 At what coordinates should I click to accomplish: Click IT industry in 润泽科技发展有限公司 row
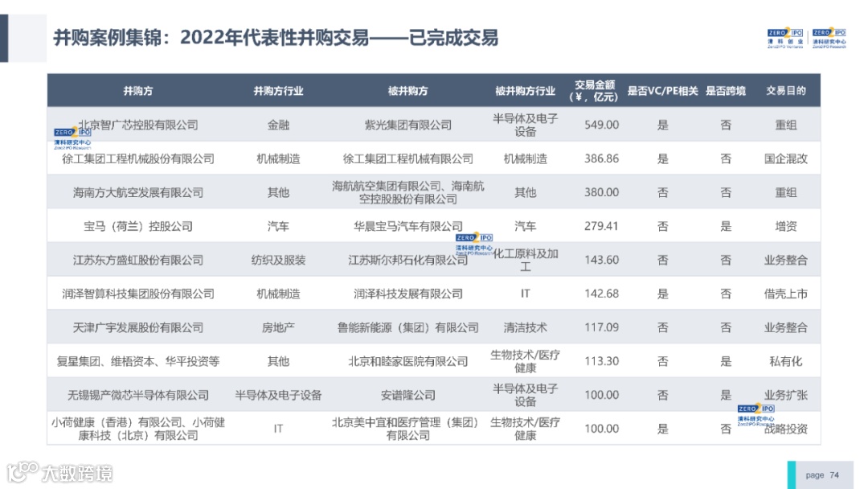[525, 294]
